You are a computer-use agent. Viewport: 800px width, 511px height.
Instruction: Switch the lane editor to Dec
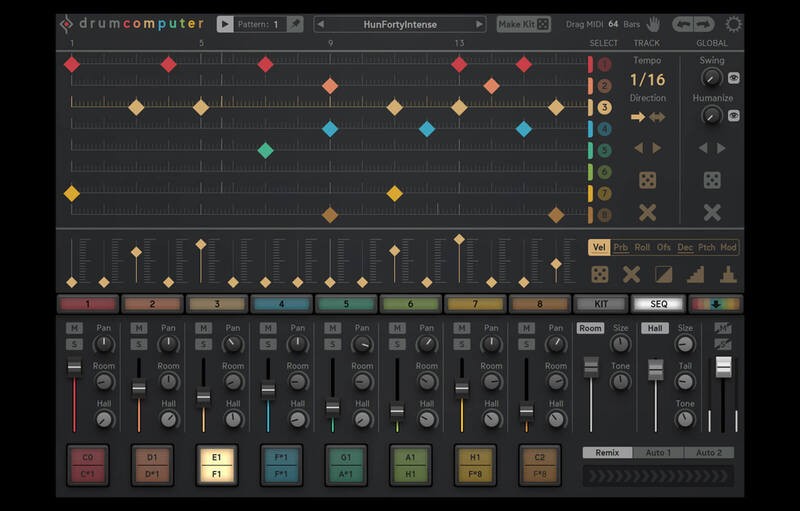click(x=685, y=247)
